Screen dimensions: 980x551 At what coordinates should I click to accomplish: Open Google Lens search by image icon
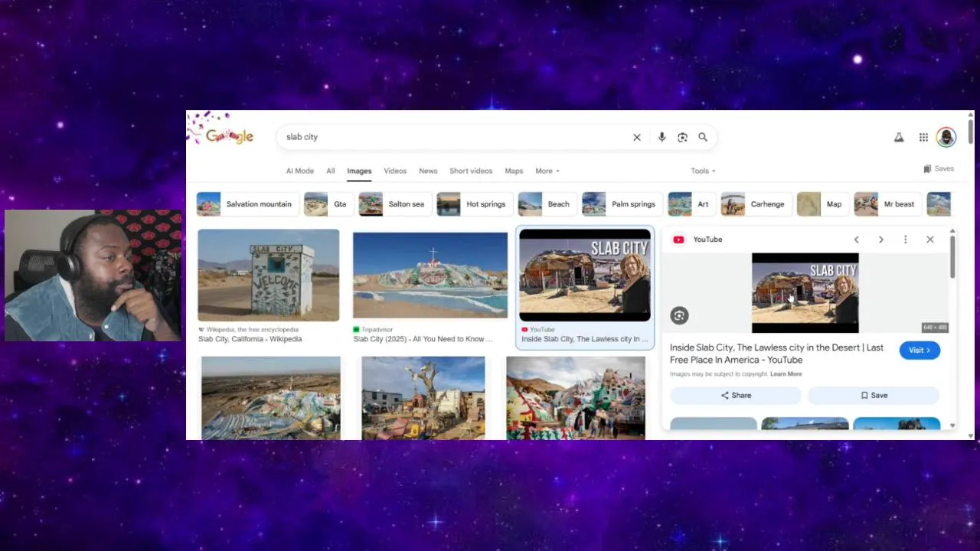pyautogui.click(x=682, y=137)
